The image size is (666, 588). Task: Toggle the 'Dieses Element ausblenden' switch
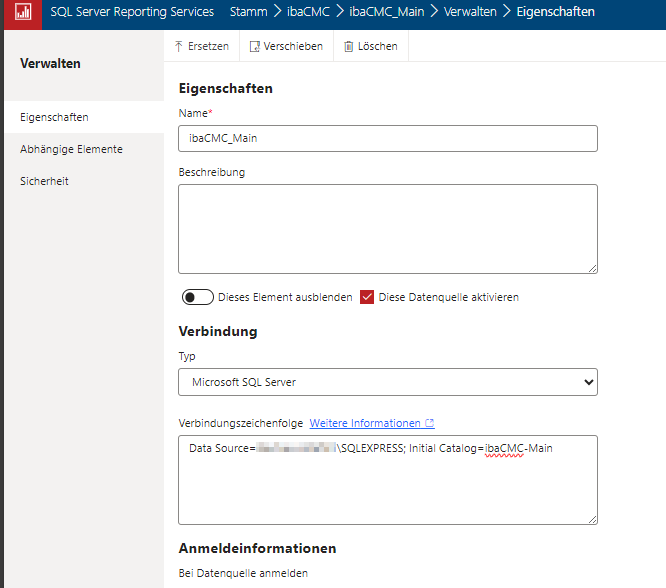[198, 297]
